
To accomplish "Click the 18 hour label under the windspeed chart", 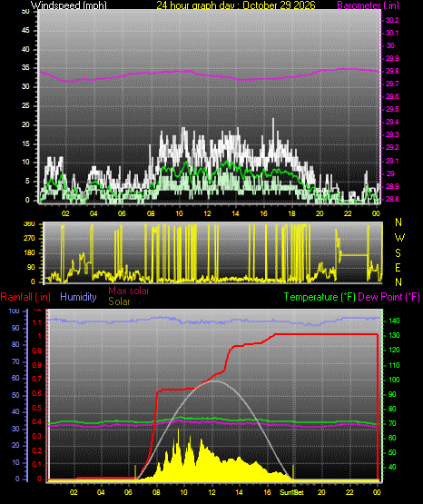I will (x=291, y=213).
